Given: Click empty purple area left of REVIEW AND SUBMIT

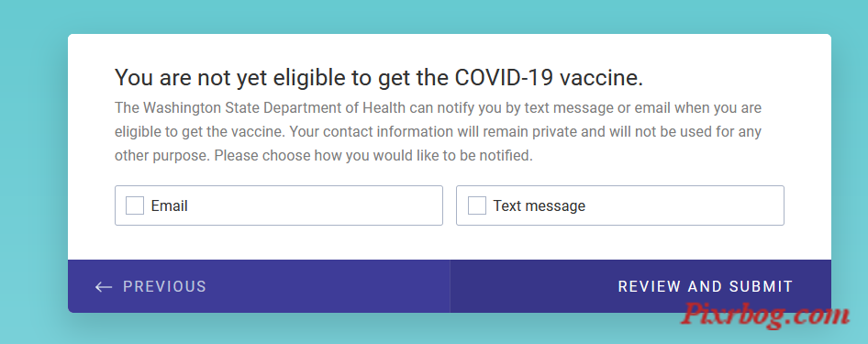Looking at the screenshot, I should (531, 286).
